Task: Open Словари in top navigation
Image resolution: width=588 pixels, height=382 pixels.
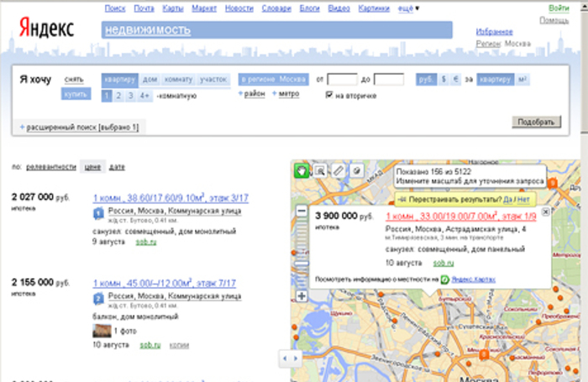Action: point(276,8)
